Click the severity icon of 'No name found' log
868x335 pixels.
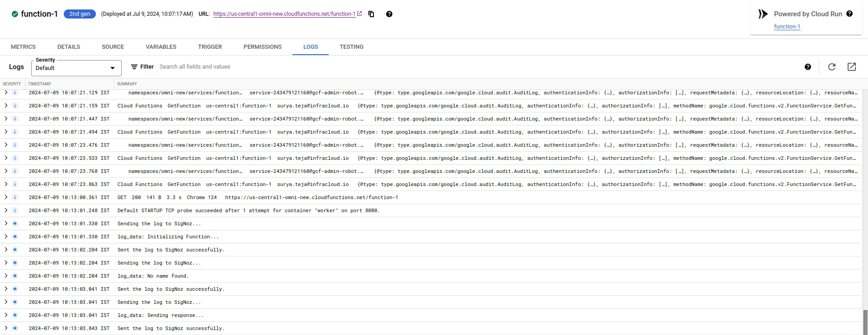click(15, 276)
